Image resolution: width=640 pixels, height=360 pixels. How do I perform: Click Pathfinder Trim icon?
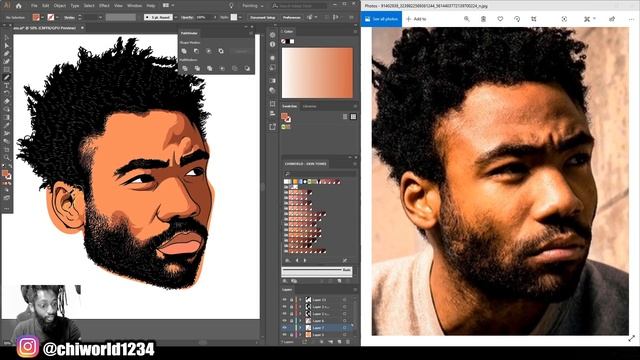point(197,69)
